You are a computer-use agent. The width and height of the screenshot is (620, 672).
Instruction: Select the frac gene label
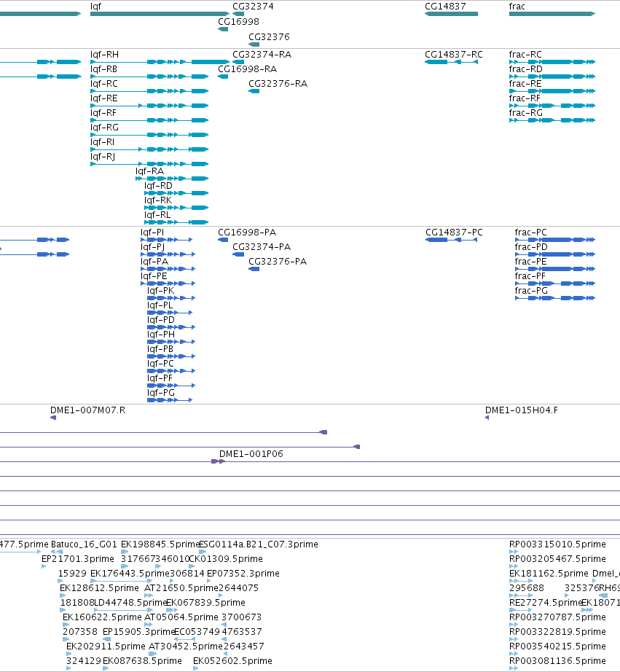click(517, 7)
